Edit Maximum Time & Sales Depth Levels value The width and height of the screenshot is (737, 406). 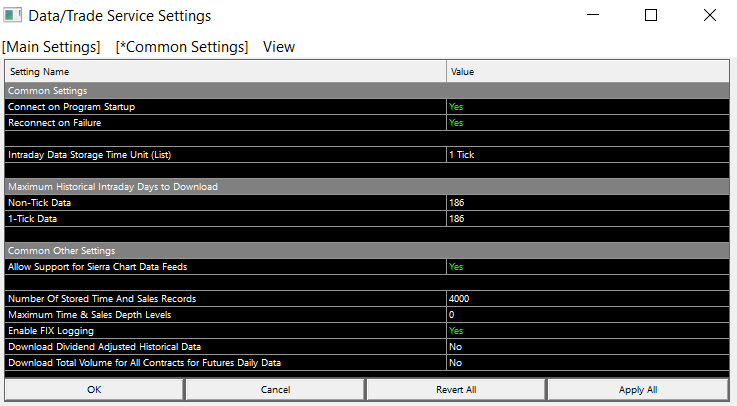(588, 314)
